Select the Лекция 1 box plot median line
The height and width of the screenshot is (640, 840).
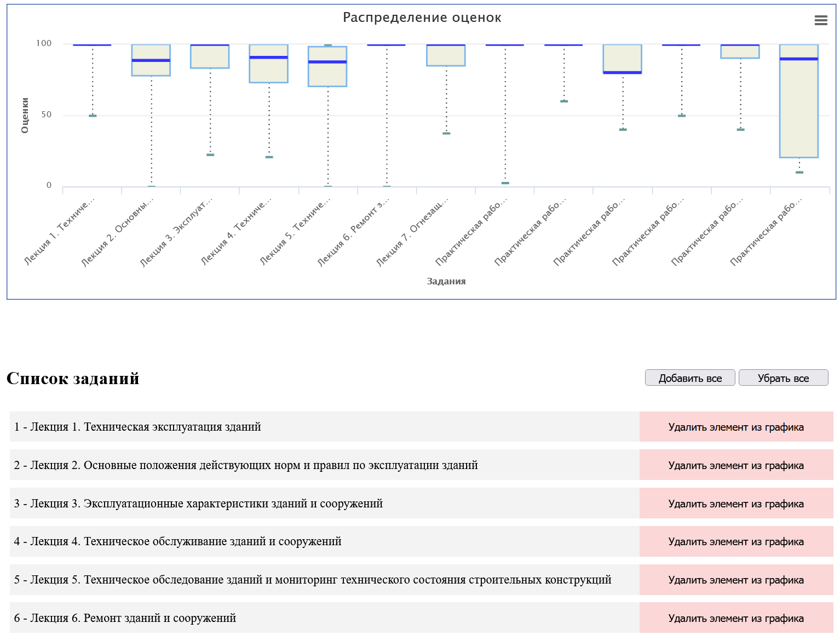pyautogui.click(x=92, y=45)
